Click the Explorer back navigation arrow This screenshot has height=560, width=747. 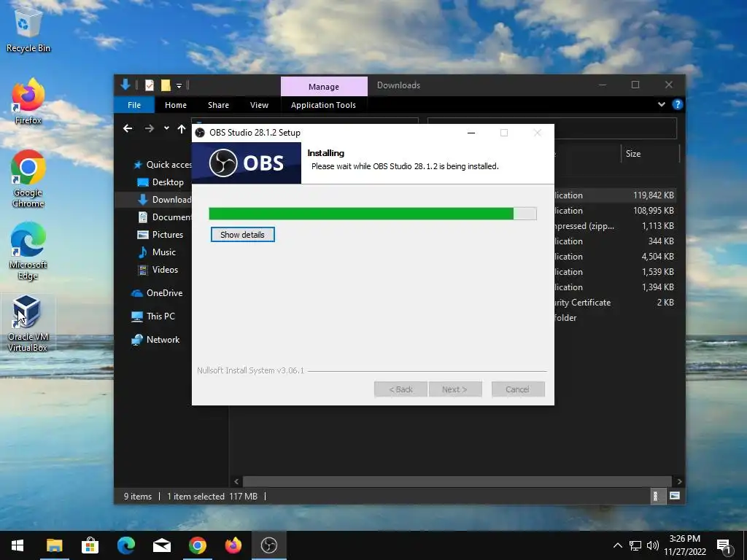tap(127, 128)
